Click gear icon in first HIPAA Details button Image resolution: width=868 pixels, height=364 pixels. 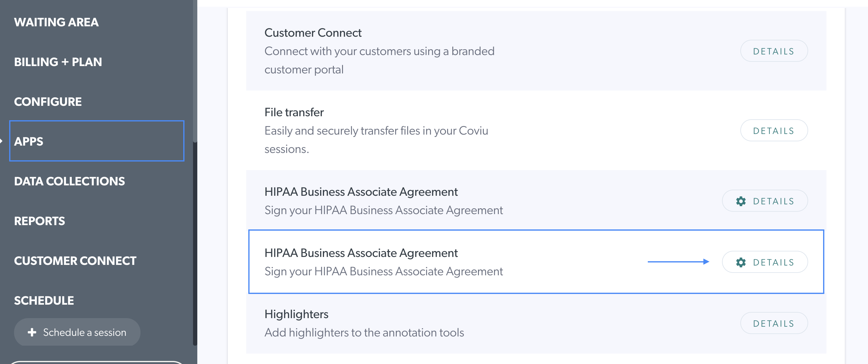click(x=741, y=201)
